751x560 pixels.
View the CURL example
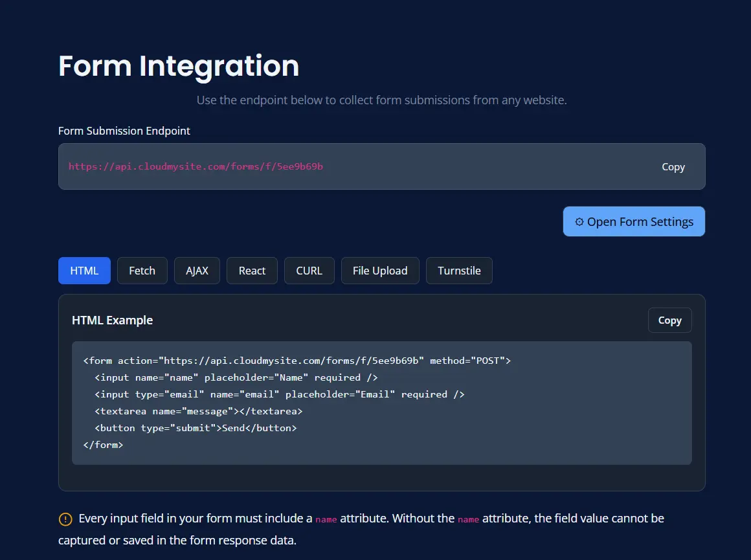309,271
